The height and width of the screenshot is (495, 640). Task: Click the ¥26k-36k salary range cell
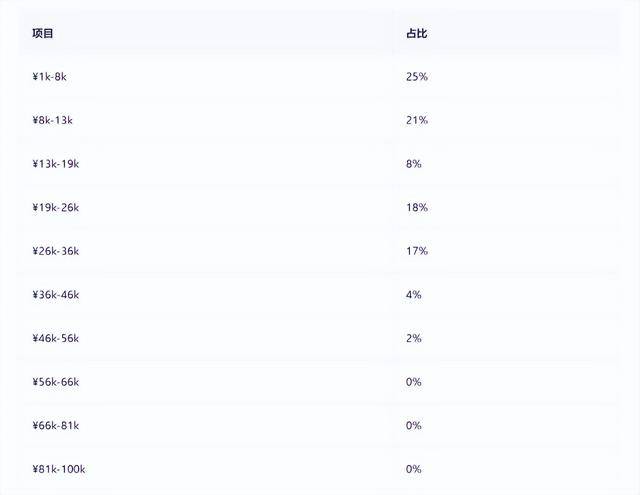click(56, 251)
